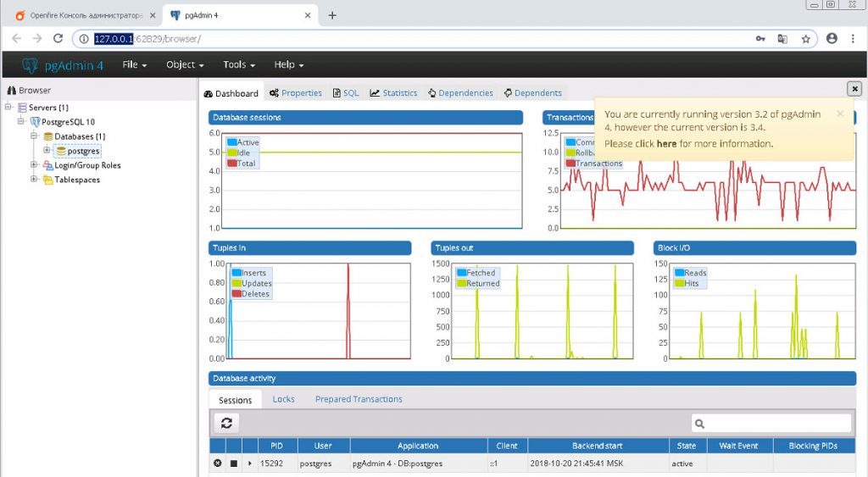Click the Inserts legend color swatch

click(x=236, y=273)
